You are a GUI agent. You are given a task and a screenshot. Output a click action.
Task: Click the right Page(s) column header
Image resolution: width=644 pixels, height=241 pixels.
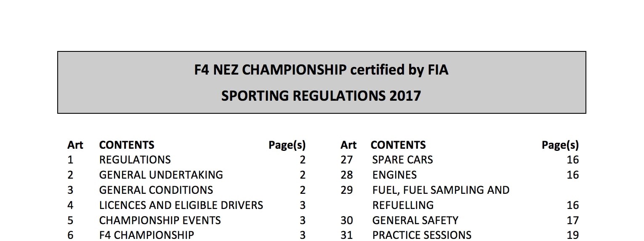tap(560, 146)
